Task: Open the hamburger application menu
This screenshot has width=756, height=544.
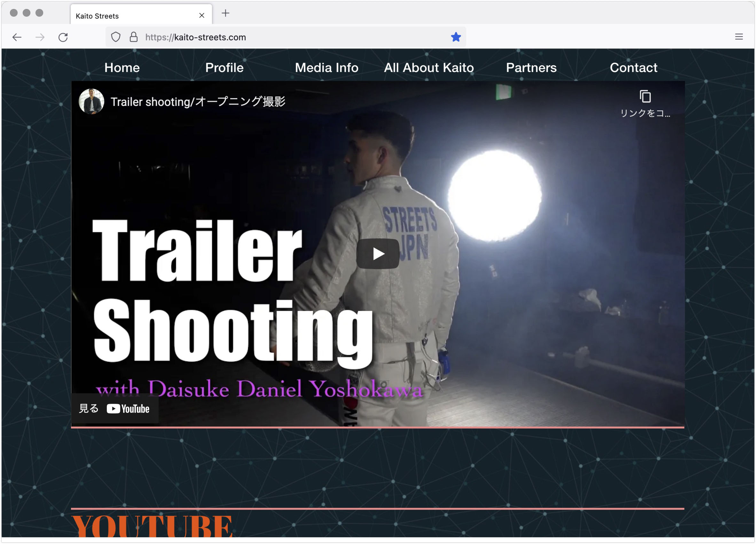Action: [739, 37]
